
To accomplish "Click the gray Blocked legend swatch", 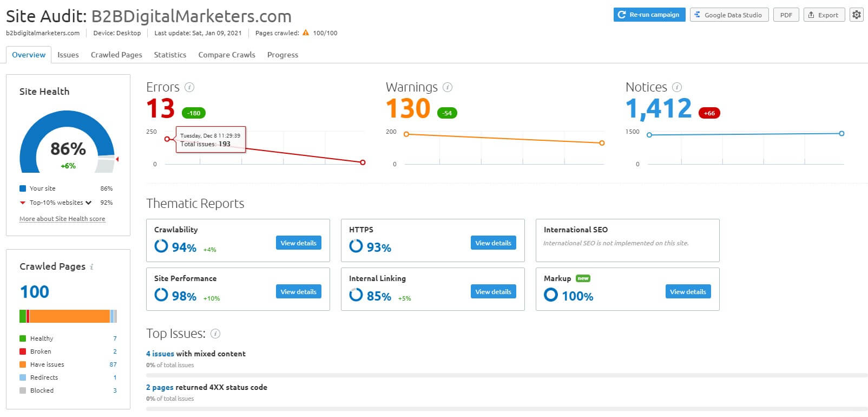I will [x=23, y=390].
